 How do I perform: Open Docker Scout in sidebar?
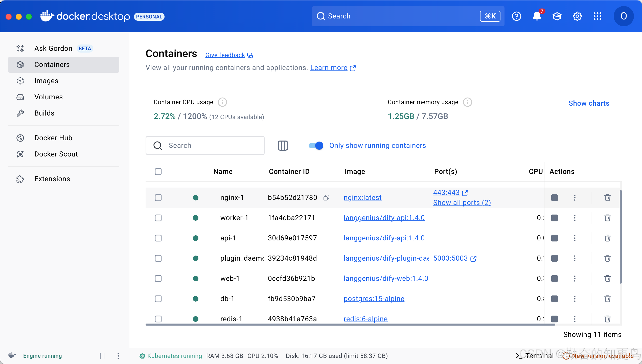pos(56,154)
